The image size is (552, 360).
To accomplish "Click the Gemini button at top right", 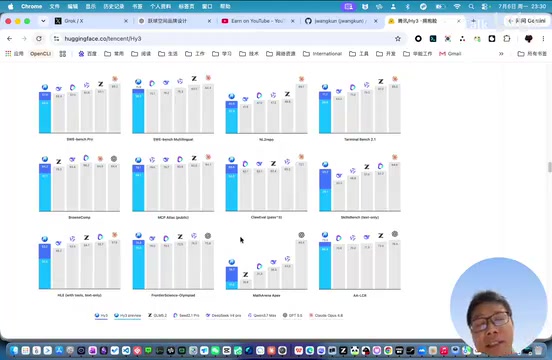I will [527, 21].
